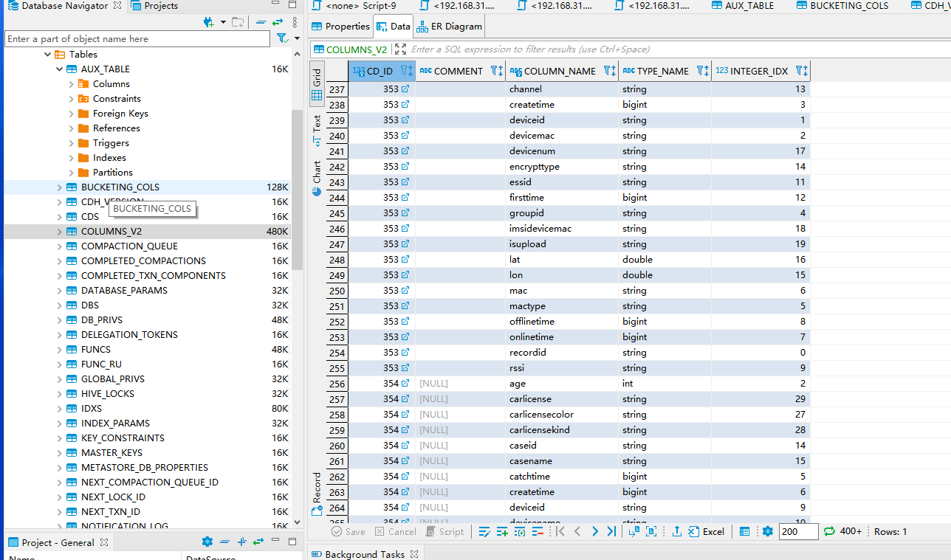Click the fetch size field showing 200
The image size is (951, 560).
click(797, 531)
